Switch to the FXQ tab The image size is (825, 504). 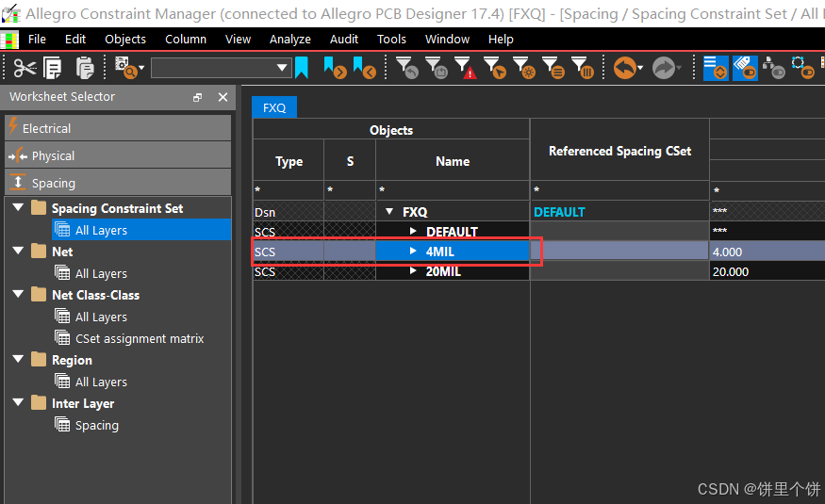(274, 107)
